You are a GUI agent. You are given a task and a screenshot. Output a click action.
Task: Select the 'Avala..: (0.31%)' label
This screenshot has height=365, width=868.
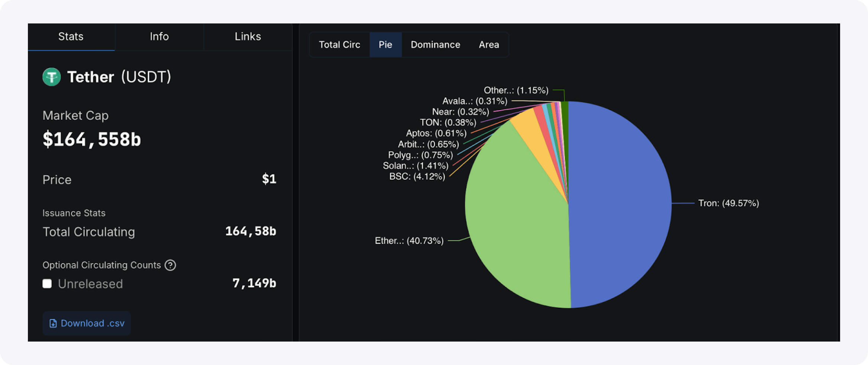click(475, 101)
